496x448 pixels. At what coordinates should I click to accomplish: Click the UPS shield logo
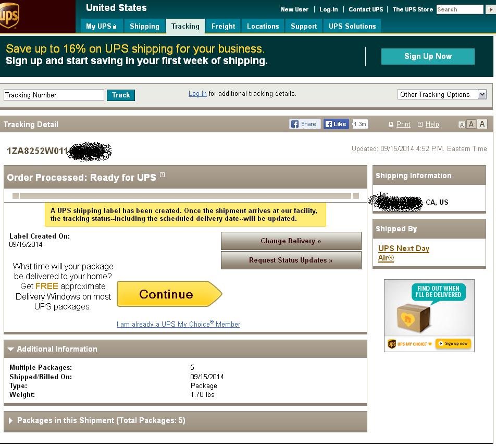9,15
